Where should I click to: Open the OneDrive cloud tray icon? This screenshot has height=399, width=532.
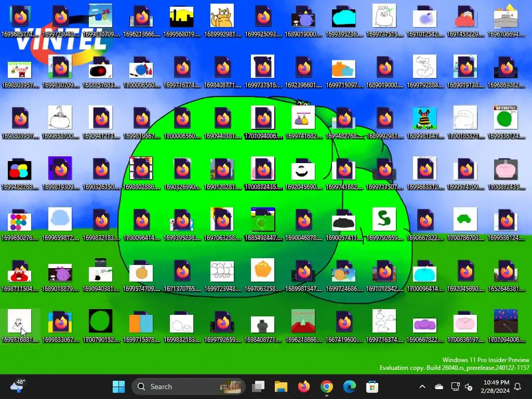point(439,387)
